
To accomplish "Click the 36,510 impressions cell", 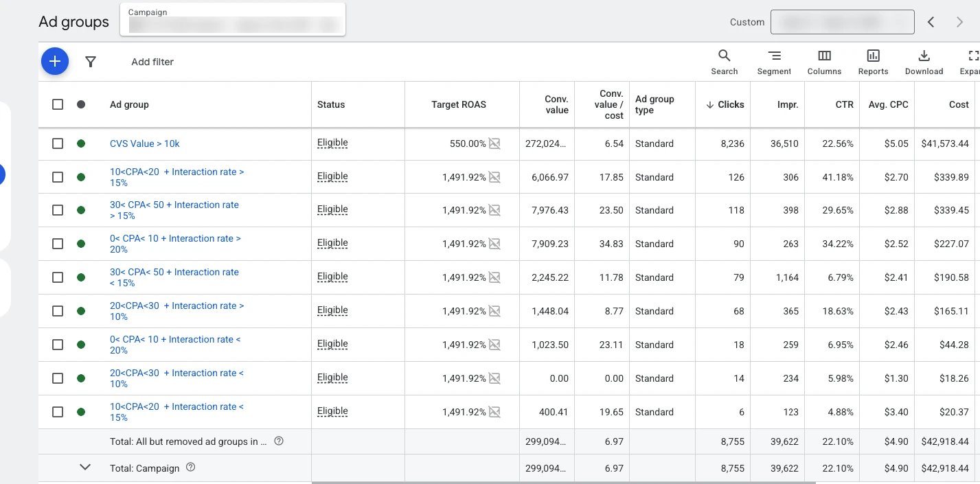I will pyautogui.click(x=784, y=143).
